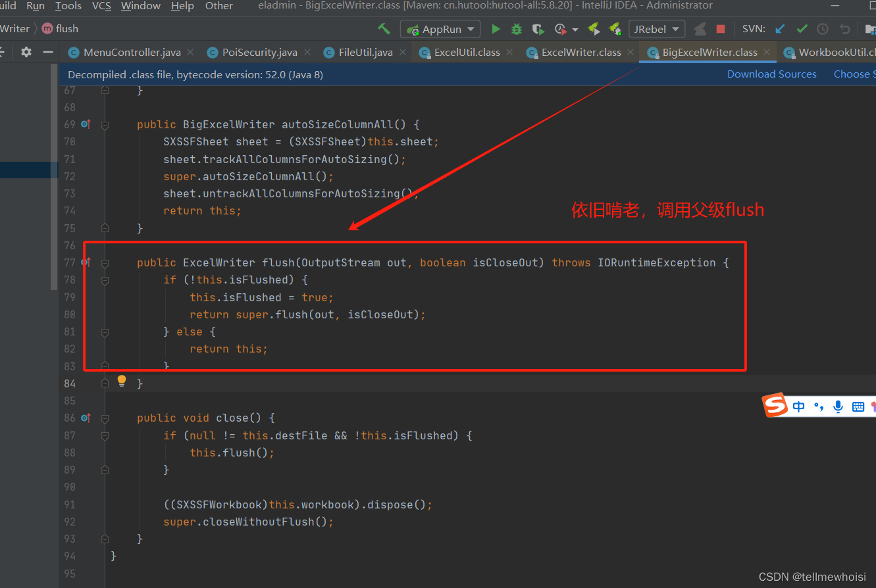Screen dimensions: 876x588
Task: Collapse the autoSizeColumnAll method fold on line 69
Action: pyautogui.click(x=105, y=124)
